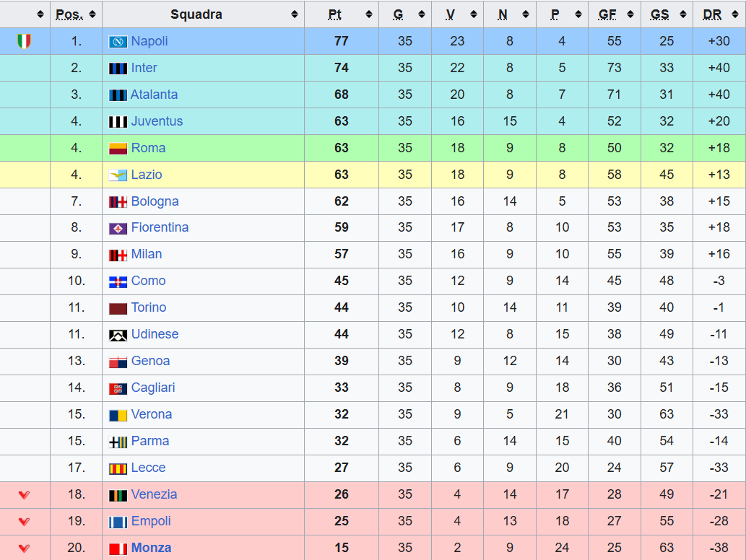The height and width of the screenshot is (560, 746).
Task: Click the Juventus black-white flag icon
Action: tap(118, 122)
